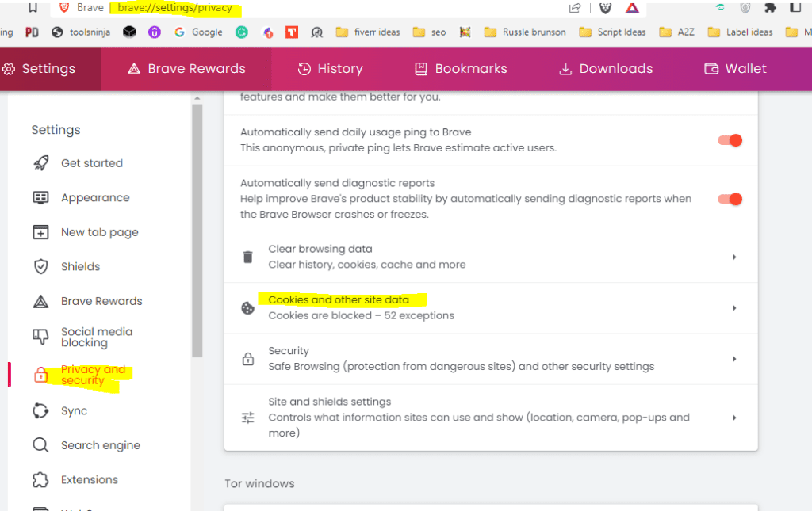Click the Sync circular arrows icon
This screenshot has height=511, width=812.
coord(41,411)
